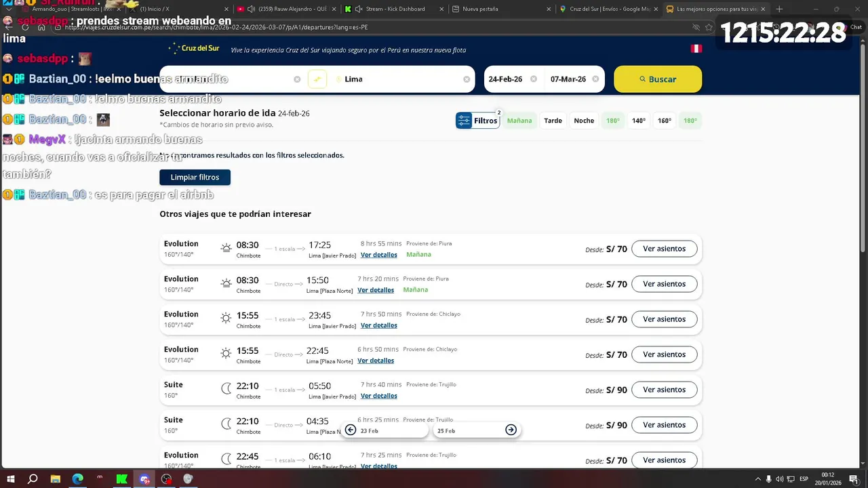
Task: Click the browser address bar URL
Action: [x=217, y=27]
